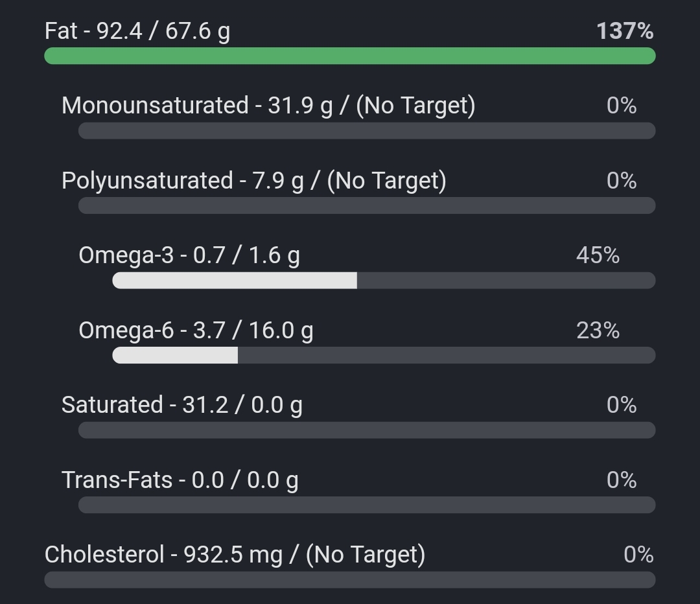Select the 137% fat percentage value

tap(625, 30)
